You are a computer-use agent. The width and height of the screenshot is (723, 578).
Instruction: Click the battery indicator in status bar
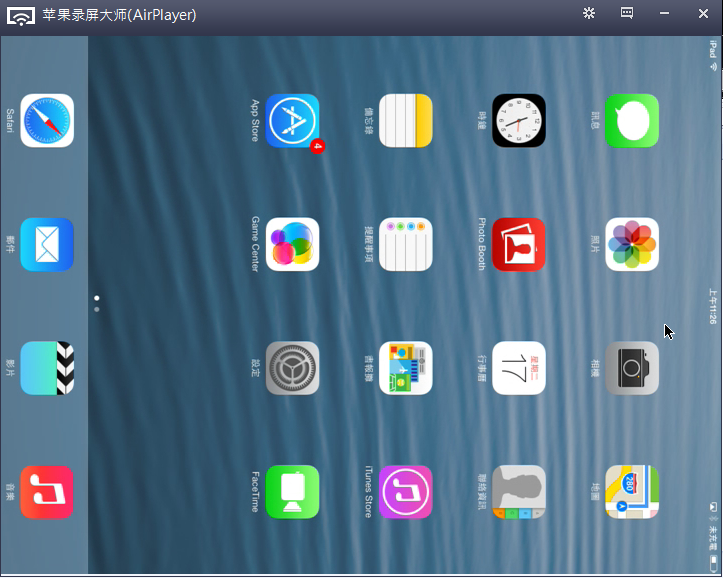tap(714, 563)
